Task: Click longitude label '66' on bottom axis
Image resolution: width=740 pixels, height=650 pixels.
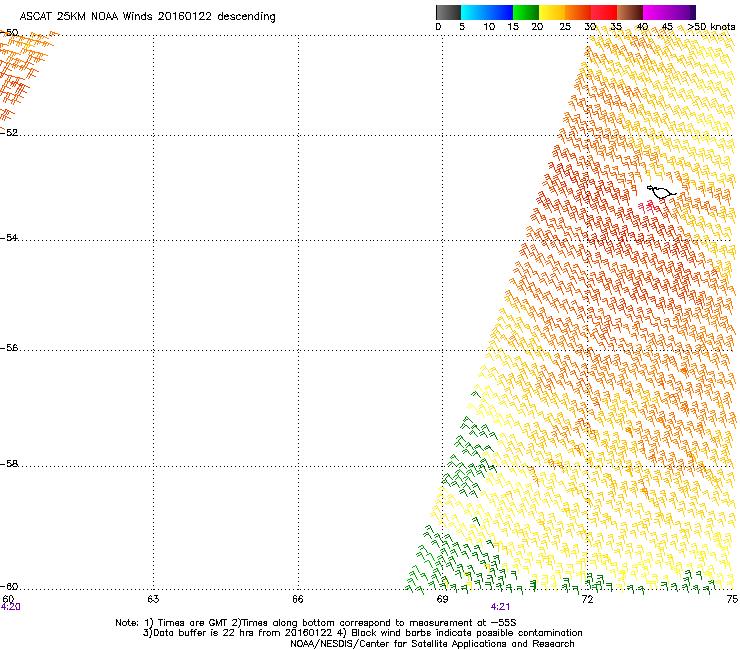Action: pos(298,599)
